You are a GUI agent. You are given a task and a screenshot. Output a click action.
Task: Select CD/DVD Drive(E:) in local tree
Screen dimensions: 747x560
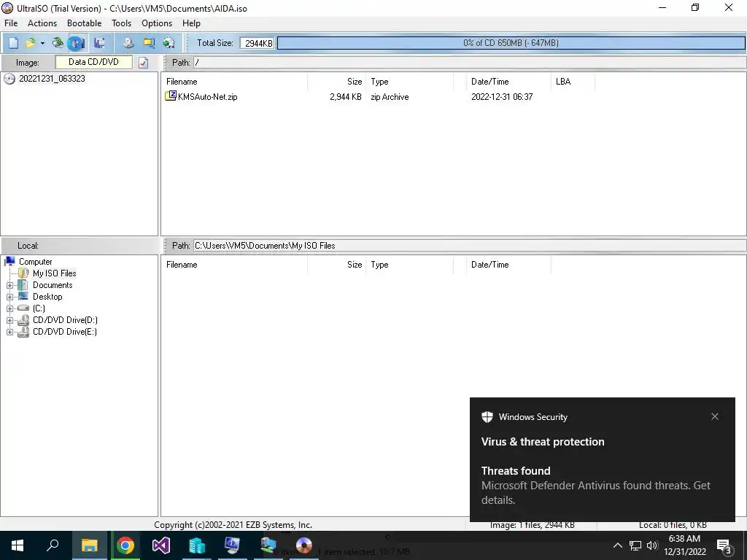click(65, 332)
